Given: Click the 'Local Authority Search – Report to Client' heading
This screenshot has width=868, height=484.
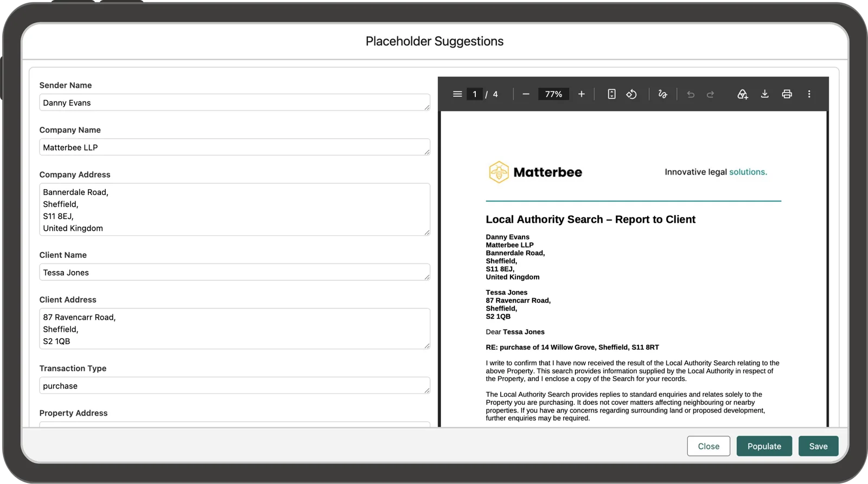Looking at the screenshot, I should coord(590,220).
